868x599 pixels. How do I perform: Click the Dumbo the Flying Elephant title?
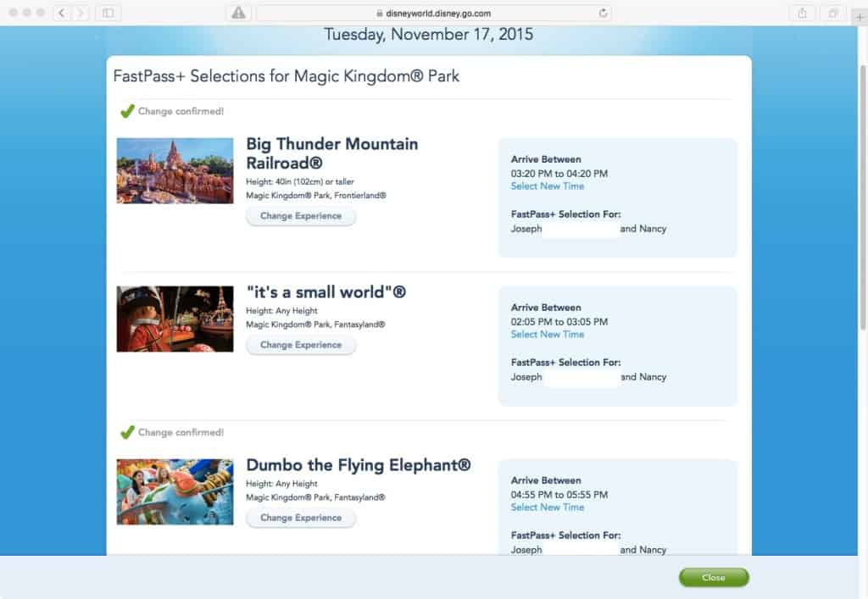pos(359,465)
